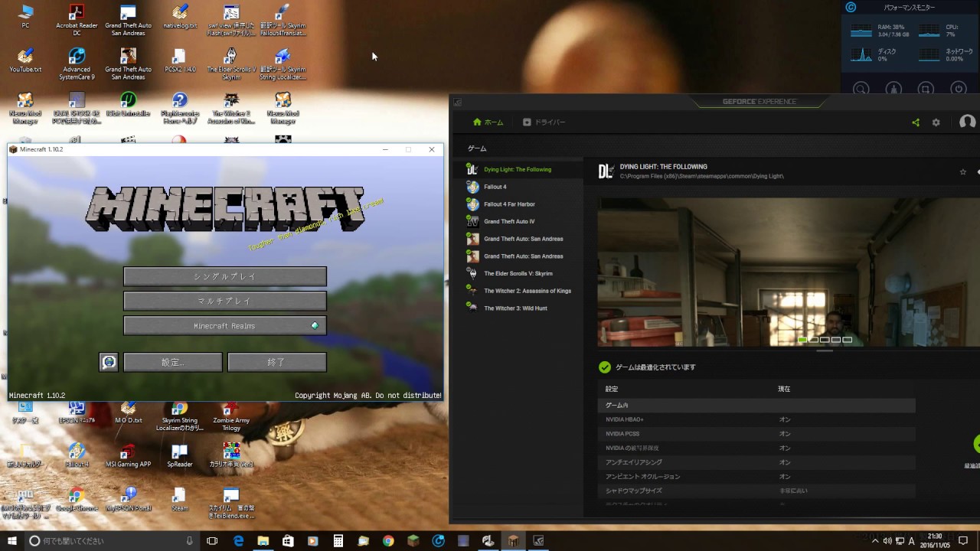
Task: Select Google Chrome desktop shortcut
Action: [77, 499]
